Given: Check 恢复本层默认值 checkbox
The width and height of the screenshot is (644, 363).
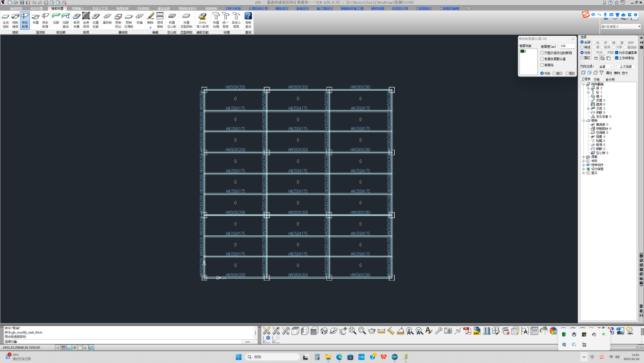Looking at the screenshot, I should click(x=542, y=59).
